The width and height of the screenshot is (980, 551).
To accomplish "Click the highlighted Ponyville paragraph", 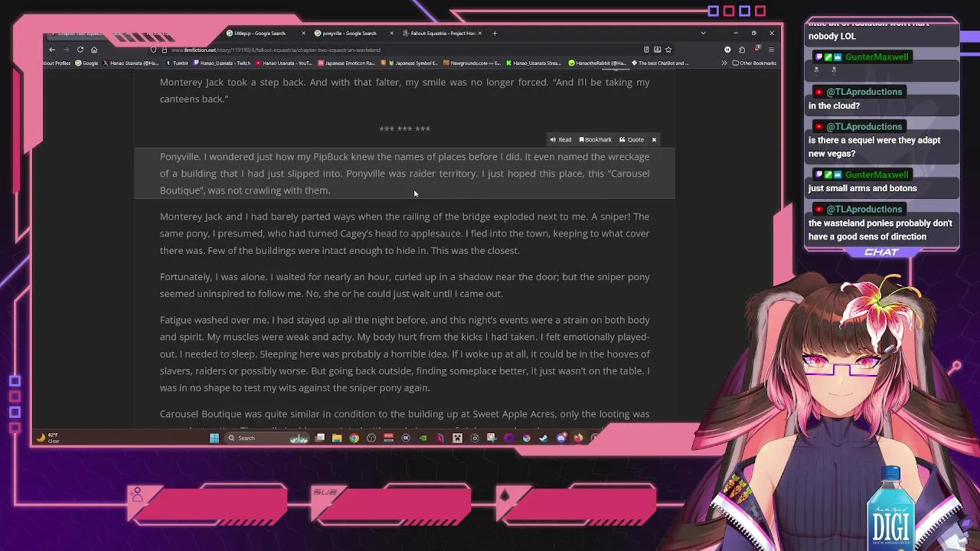I will click(404, 174).
